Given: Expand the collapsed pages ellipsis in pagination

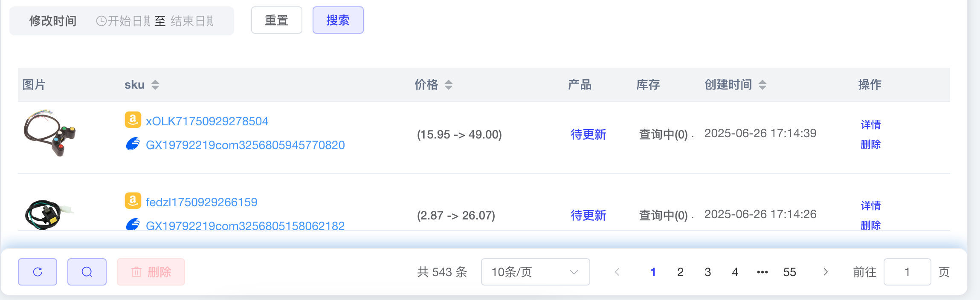Looking at the screenshot, I should tap(763, 272).
